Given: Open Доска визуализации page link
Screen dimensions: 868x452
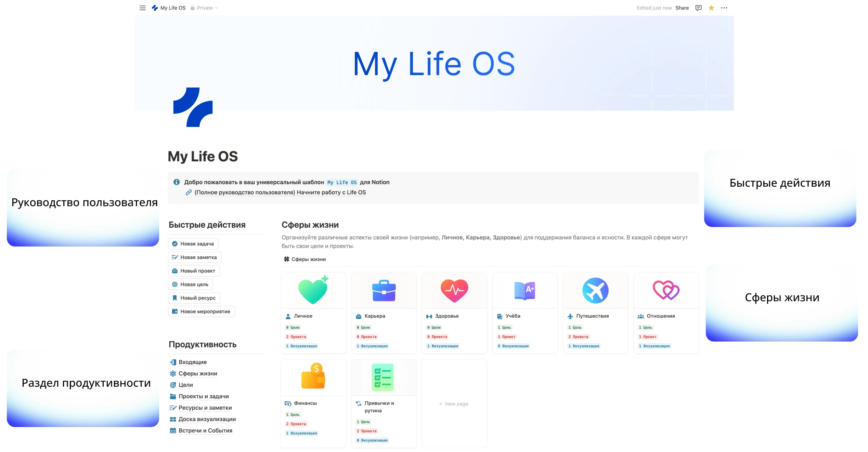Looking at the screenshot, I should coord(207,419).
